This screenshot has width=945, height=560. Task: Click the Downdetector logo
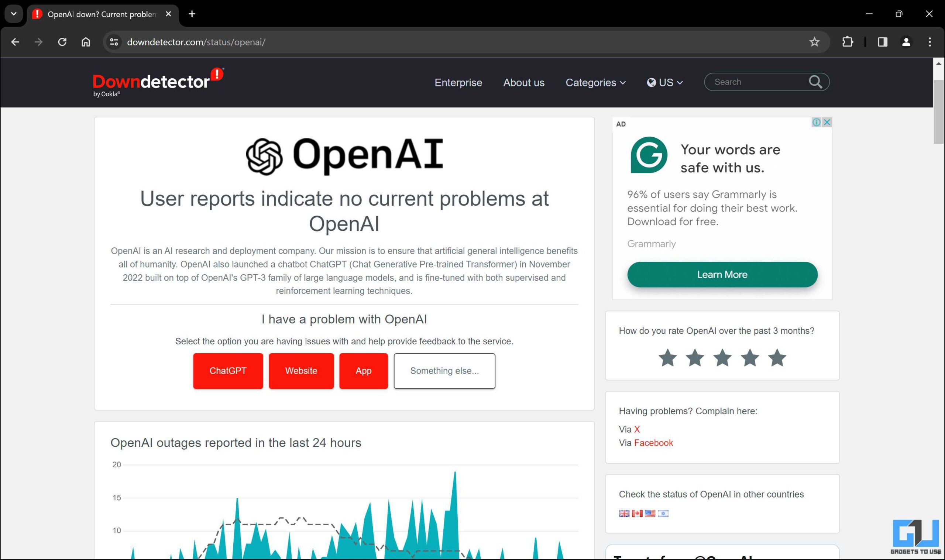158,82
